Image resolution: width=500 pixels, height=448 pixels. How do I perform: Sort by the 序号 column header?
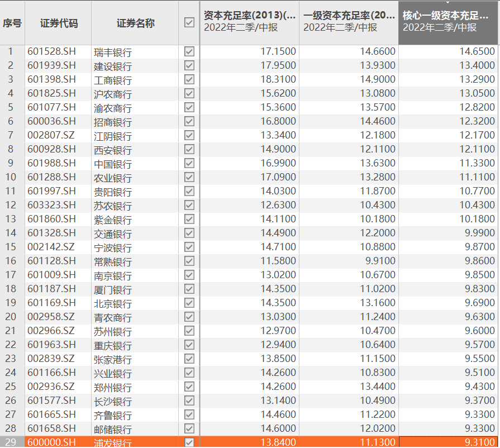[x=12, y=23]
